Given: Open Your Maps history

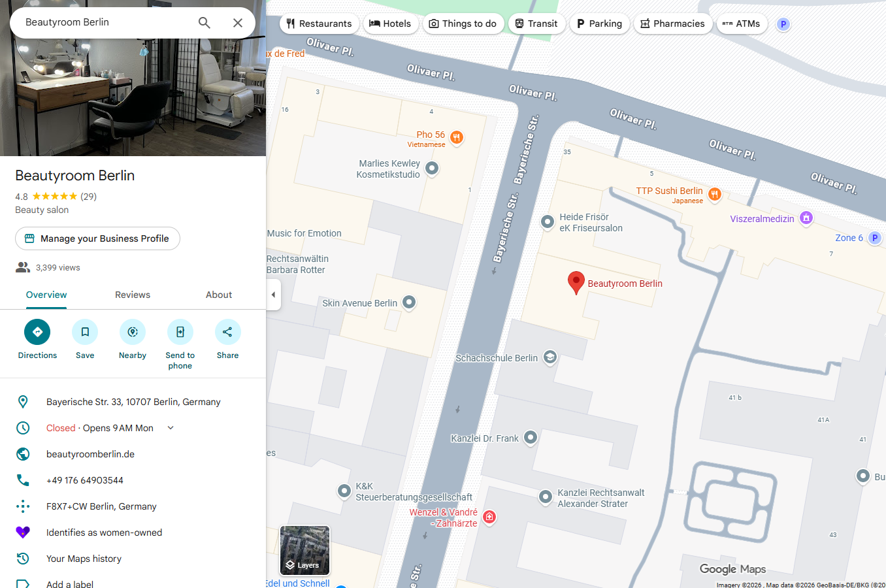Looking at the screenshot, I should [84, 559].
